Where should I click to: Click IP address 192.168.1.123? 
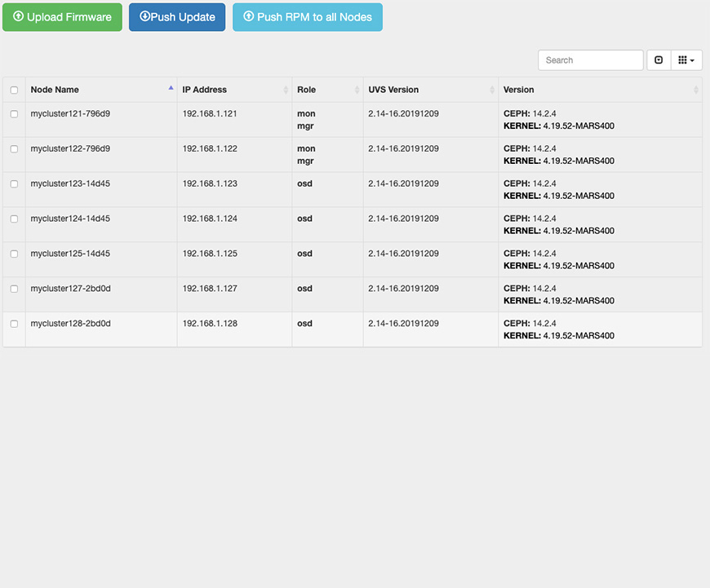tap(210, 183)
